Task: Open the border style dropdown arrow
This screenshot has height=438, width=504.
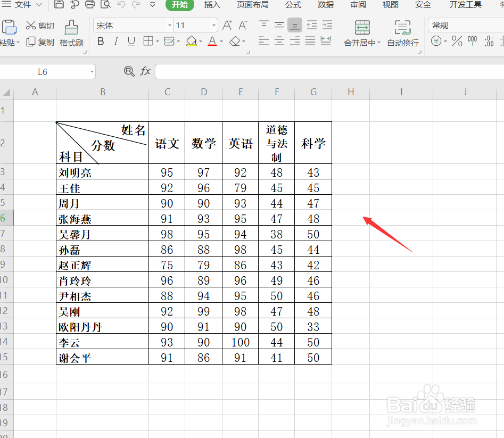Action: [157, 41]
